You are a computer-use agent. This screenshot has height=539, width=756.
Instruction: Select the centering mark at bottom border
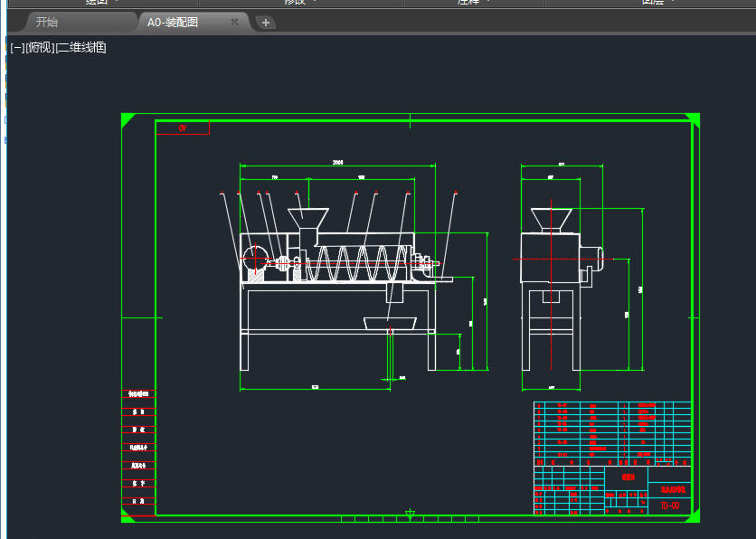point(410,515)
